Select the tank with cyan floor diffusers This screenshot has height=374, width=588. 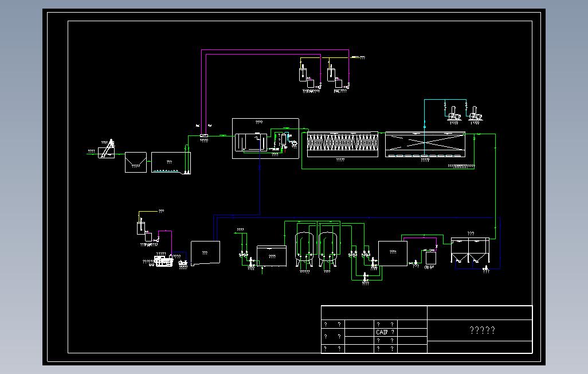[x=171, y=162]
